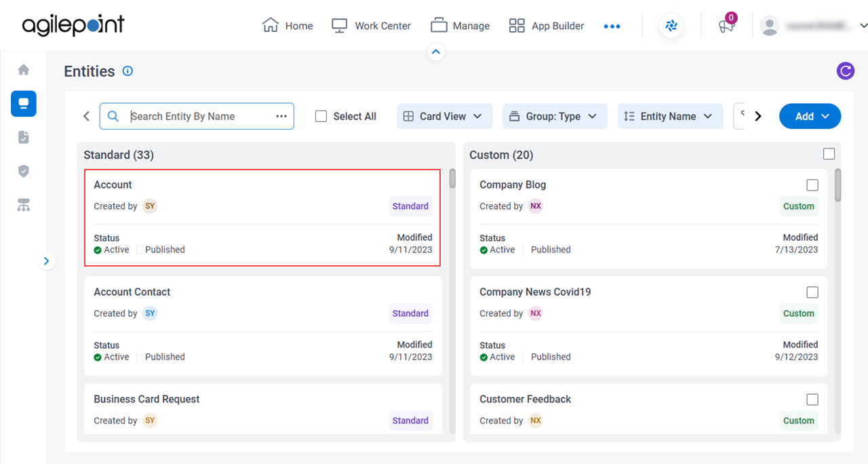Click the Entities info icon

[x=127, y=71]
